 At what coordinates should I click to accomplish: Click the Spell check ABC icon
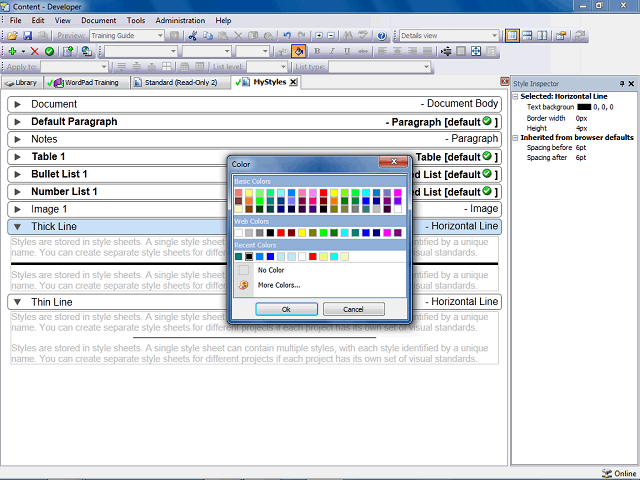(x=363, y=36)
